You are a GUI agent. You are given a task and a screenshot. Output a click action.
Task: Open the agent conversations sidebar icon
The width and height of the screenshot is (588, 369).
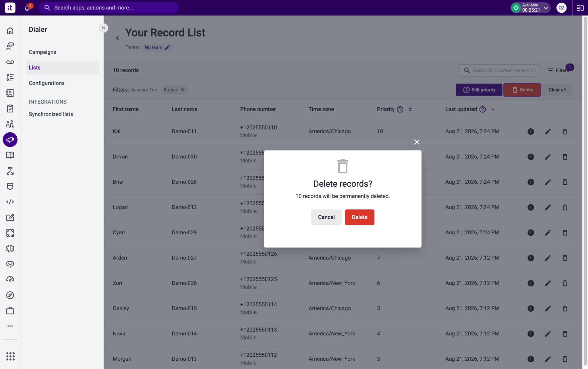click(10, 46)
